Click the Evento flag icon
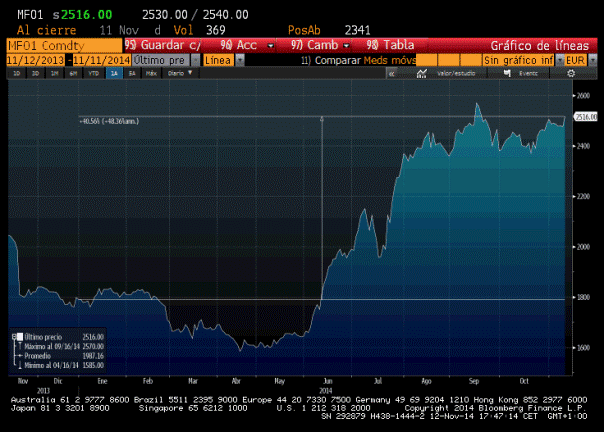This screenshot has height=432, width=604. pos(507,73)
